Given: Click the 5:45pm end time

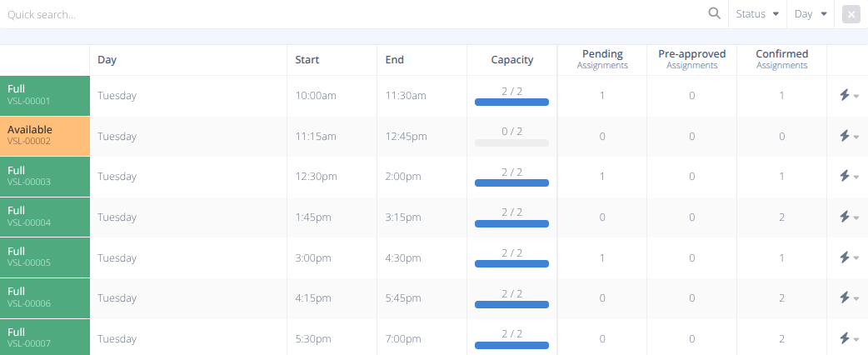Looking at the screenshot, I should click(403, 298).
